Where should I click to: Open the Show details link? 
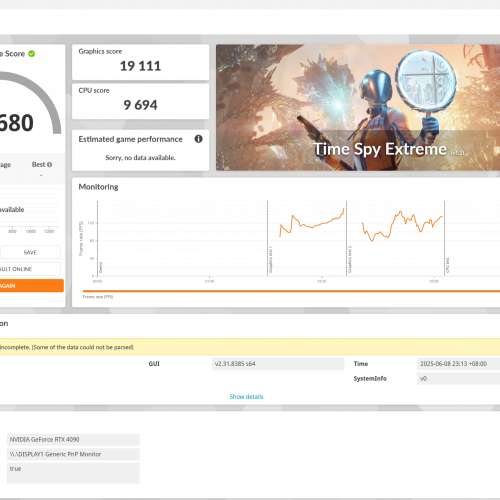tap(246, 397)
